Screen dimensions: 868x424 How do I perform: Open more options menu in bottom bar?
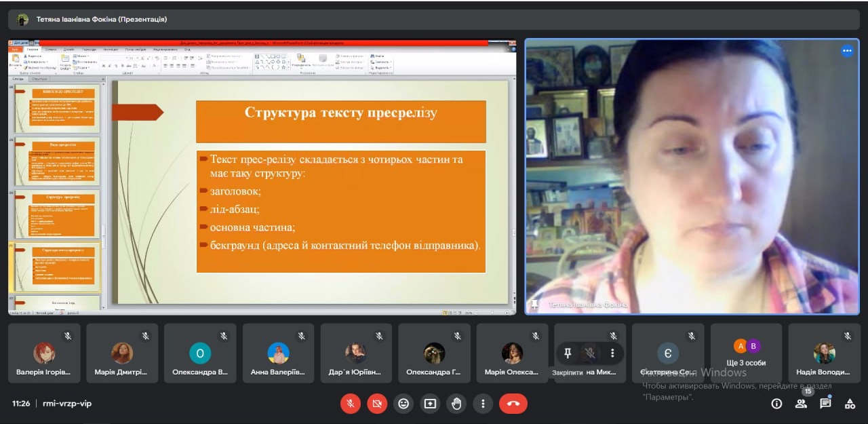tap(483, 404)
